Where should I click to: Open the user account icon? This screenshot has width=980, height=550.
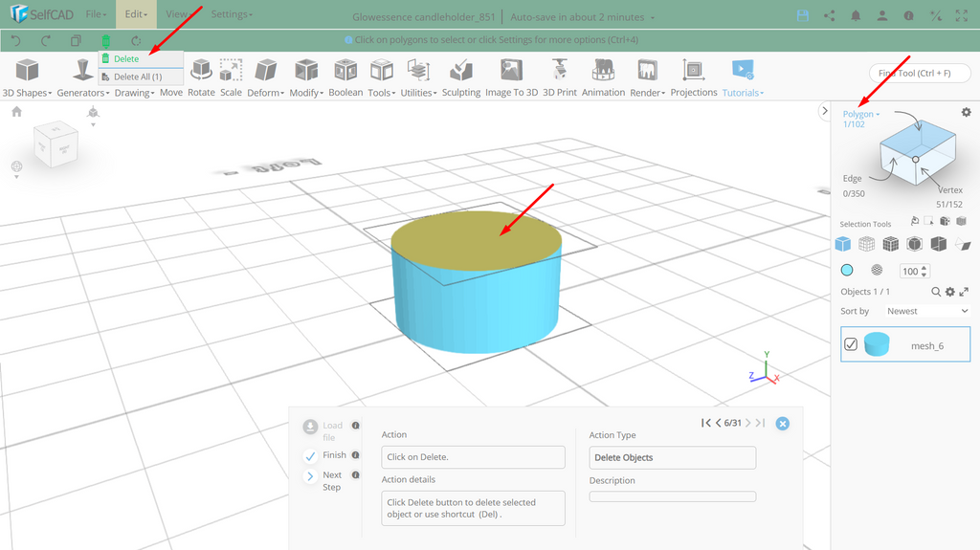click(x=881, y=16)
